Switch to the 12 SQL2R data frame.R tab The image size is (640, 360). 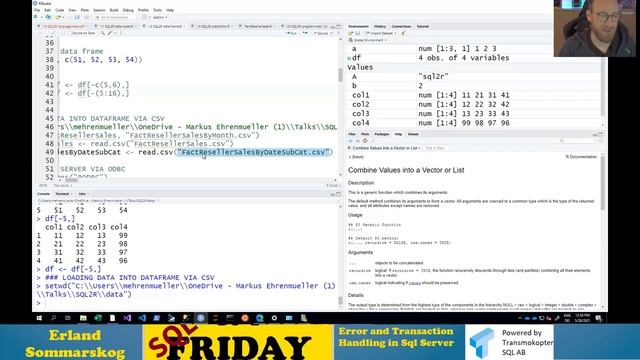coord(165,26)
